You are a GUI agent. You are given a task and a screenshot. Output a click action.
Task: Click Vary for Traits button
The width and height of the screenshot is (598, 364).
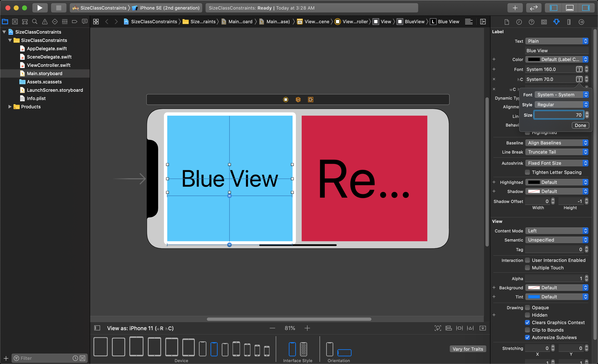click(x=468, y=349)
